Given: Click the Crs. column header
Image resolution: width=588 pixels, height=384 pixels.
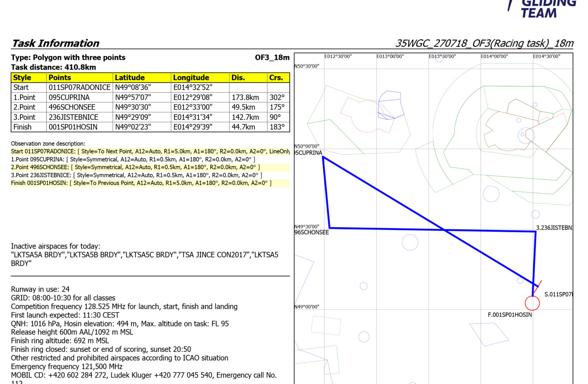Looking at the screenshot, I should tap(276, 78).
